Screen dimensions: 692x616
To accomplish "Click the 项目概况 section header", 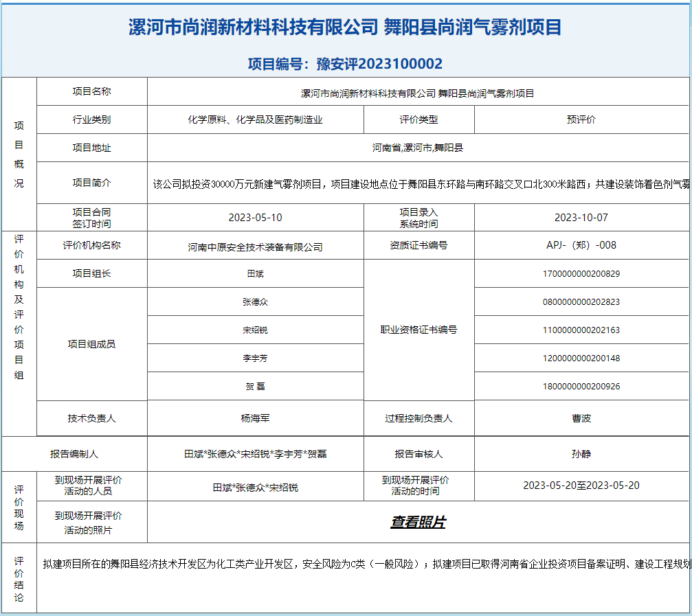I will click(19, 155).
